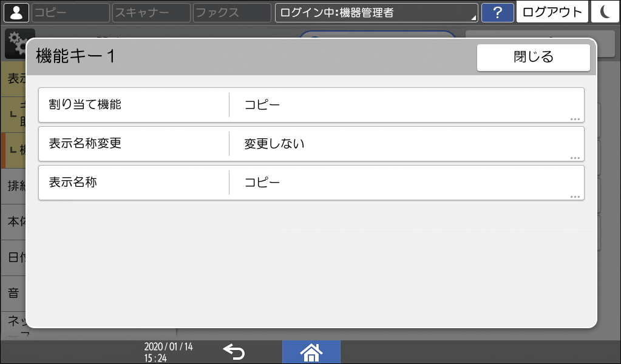
Task: Switch to the ファクス tab
Action: click(x=231, y=12)
